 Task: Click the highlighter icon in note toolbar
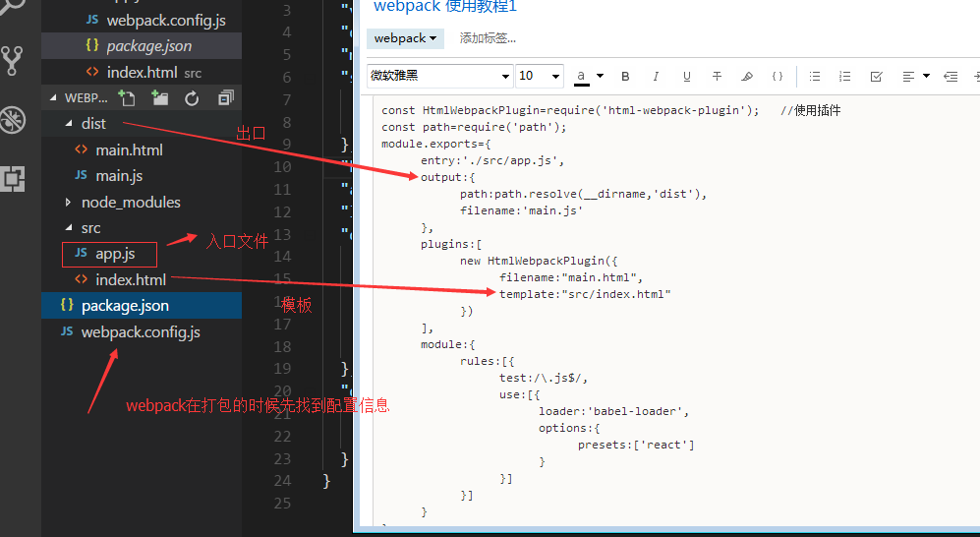pos(747,76)
